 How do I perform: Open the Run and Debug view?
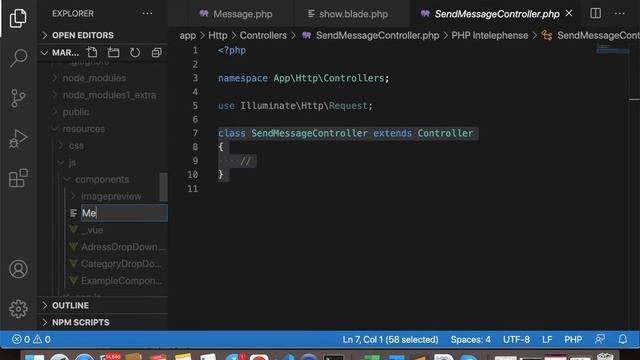pyautogui.click(x=18, y=138)
